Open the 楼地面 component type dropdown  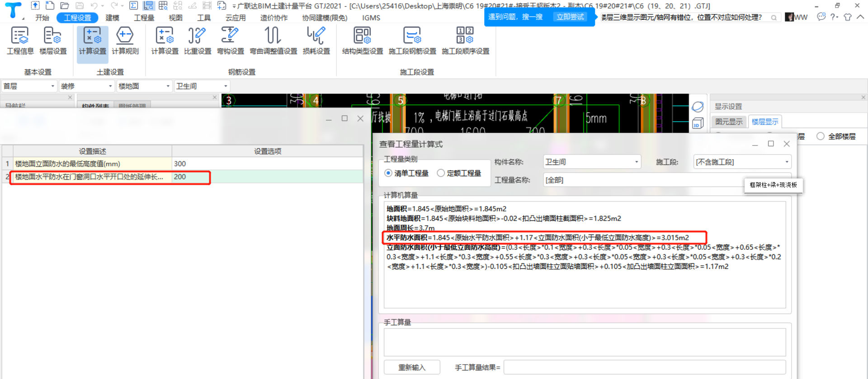click(144, 86)
